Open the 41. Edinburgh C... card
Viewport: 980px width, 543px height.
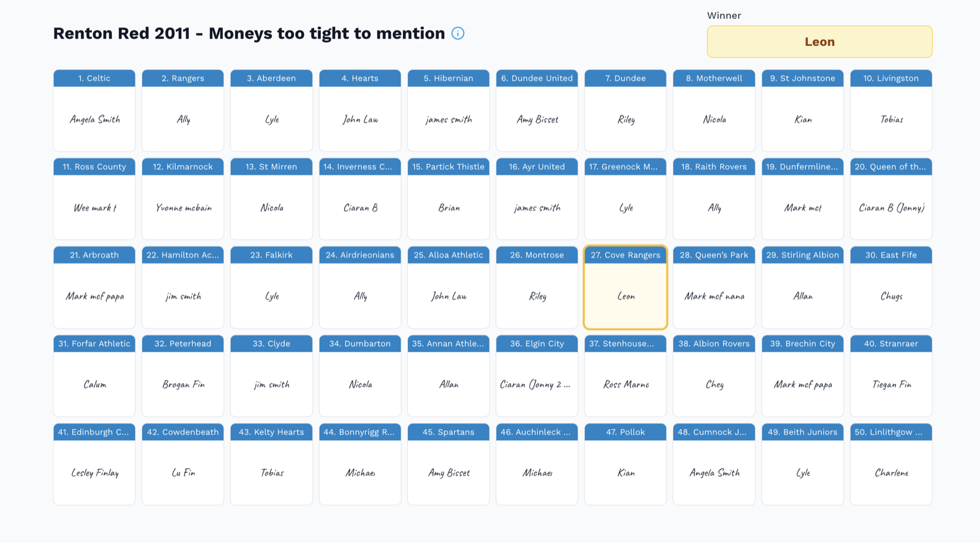coord(94,464)
